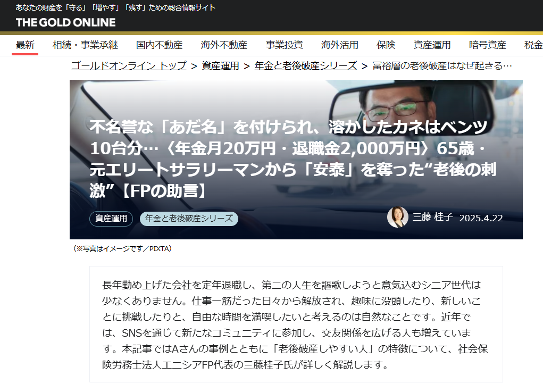This screenshot has width=543, height=392.
Task: Click THE GOLD ONLINE site logo
Action: [65, 22]
